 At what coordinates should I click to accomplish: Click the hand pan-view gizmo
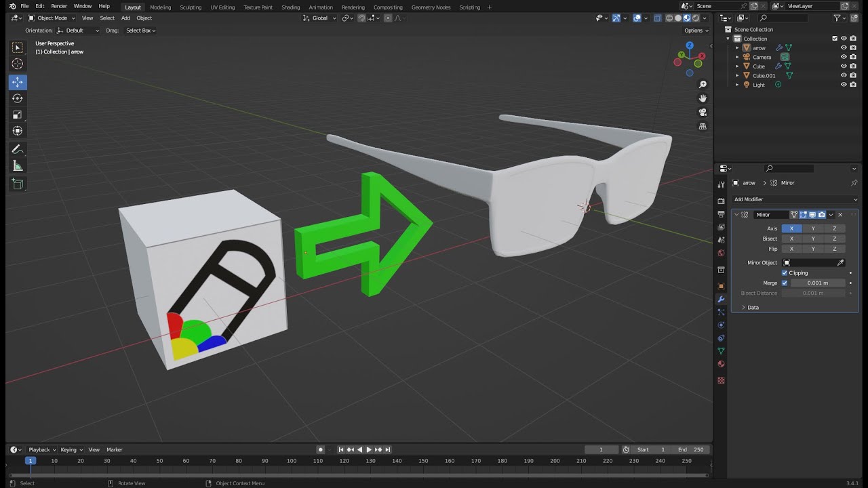coord(703,98)
